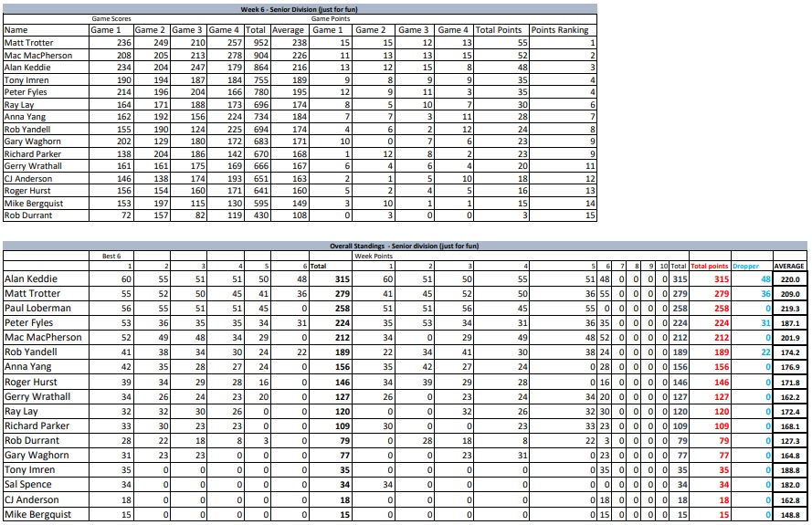The image size is (812, 525).
Task: Select Gerry Wrathall's overall average 162.2
Action: (x=790, y=397)
